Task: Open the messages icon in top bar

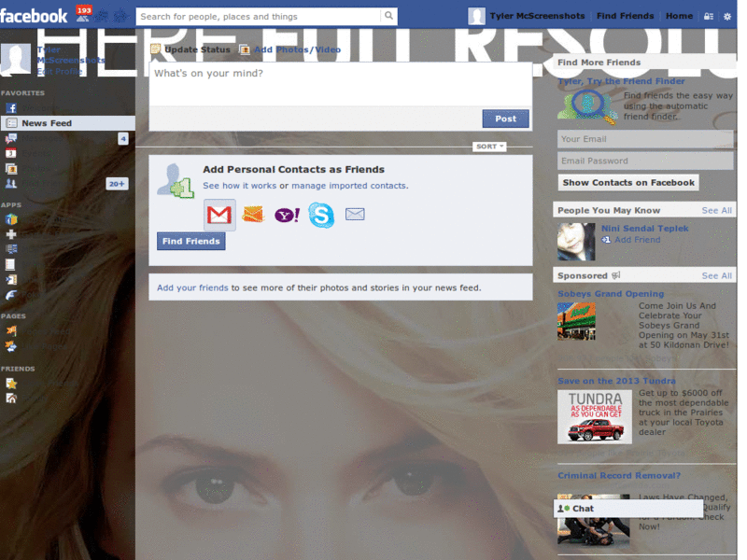Action: [x=102, y=16]
